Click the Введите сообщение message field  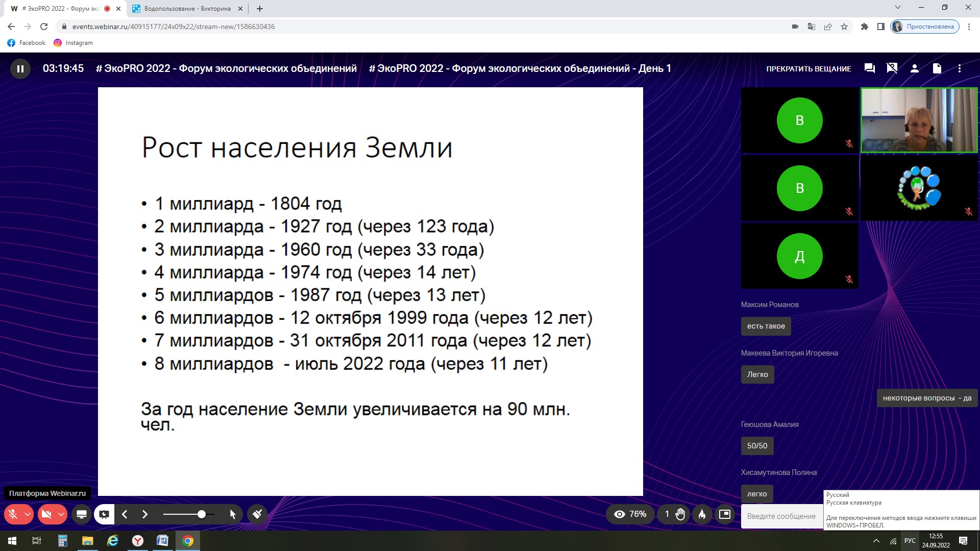click(781, 516)
